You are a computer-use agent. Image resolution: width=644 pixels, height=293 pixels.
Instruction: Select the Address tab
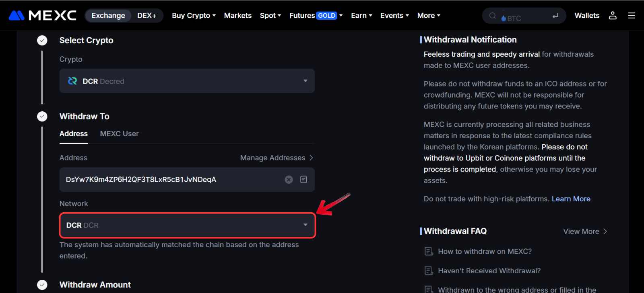[74, 134]
